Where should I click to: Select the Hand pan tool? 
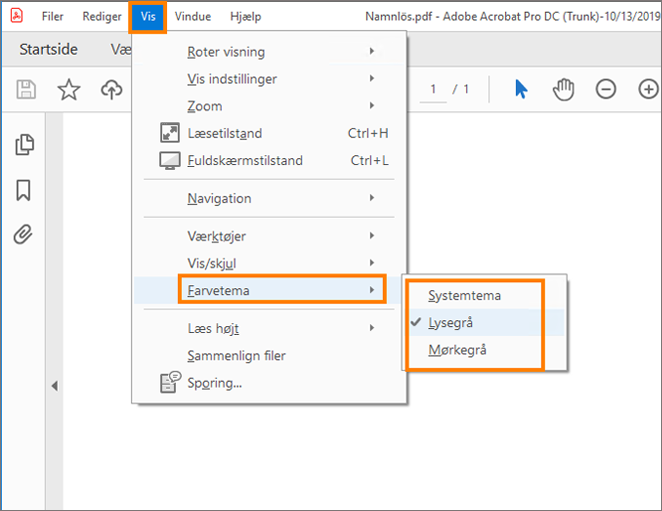564,89
